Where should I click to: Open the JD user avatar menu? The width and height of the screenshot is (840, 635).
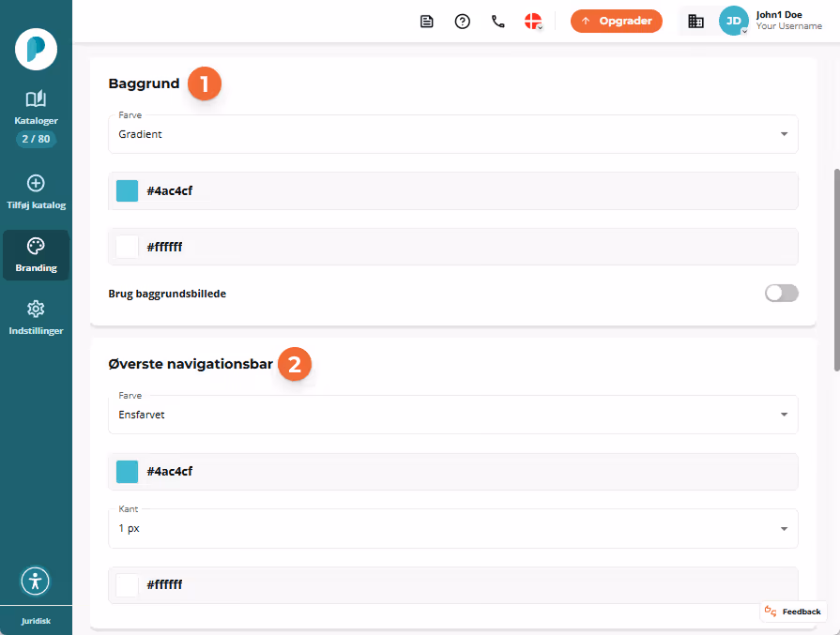(733, 21)
